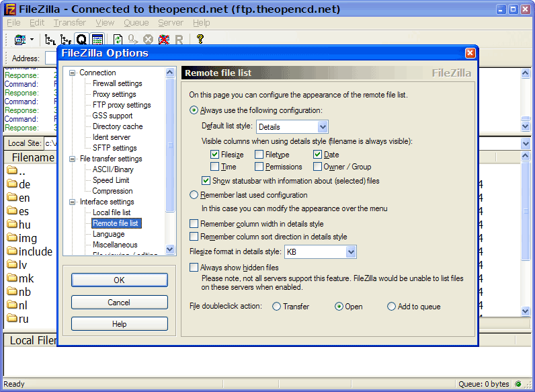This screenshot has height=392, width=535.
Task: Open the Local Site path dropdown arrow
Action: click(x=526, y=143)
